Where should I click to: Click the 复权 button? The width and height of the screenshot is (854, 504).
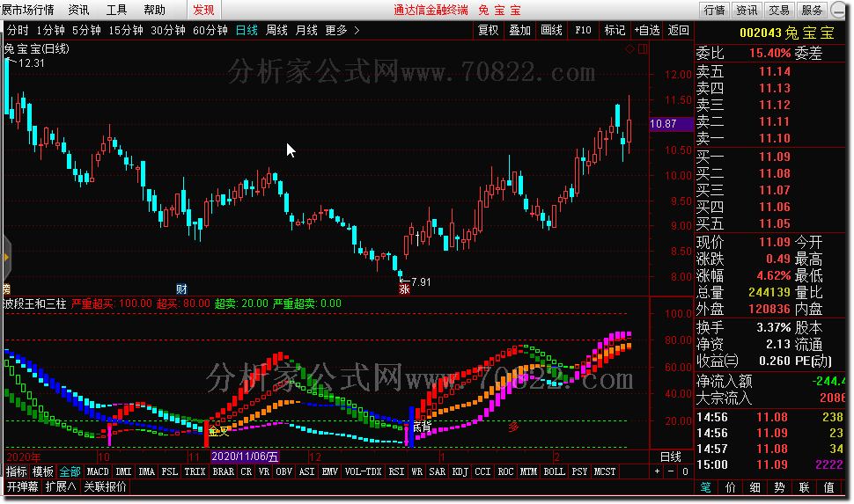(488, 31)
